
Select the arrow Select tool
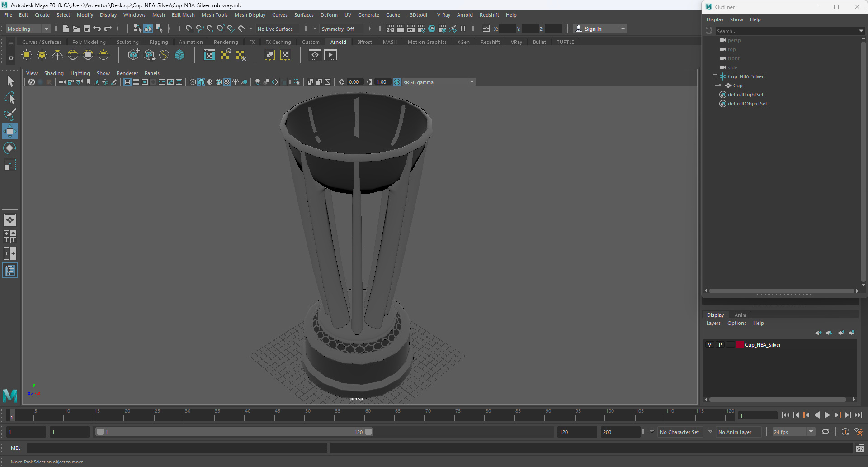[x=10, y=81]
